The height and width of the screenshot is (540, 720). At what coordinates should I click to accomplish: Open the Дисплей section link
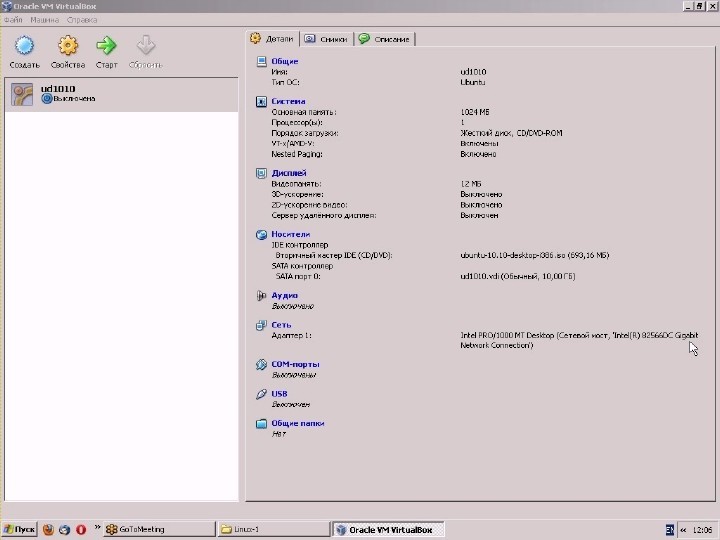(289, 173)
